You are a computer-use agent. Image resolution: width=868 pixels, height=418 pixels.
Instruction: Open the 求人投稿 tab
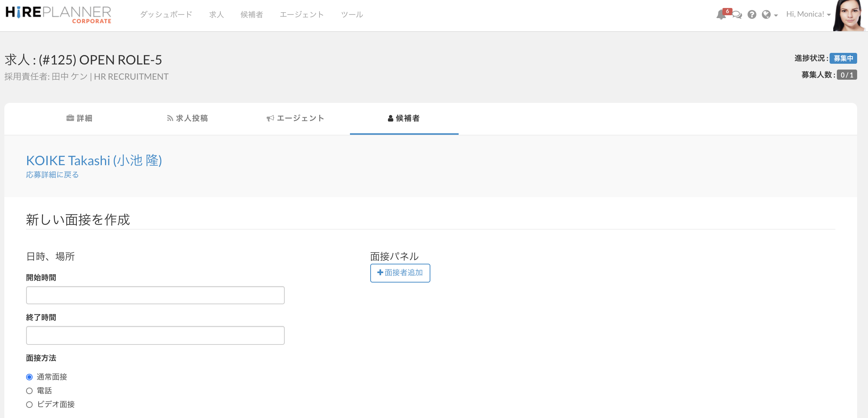click(187, 118)
